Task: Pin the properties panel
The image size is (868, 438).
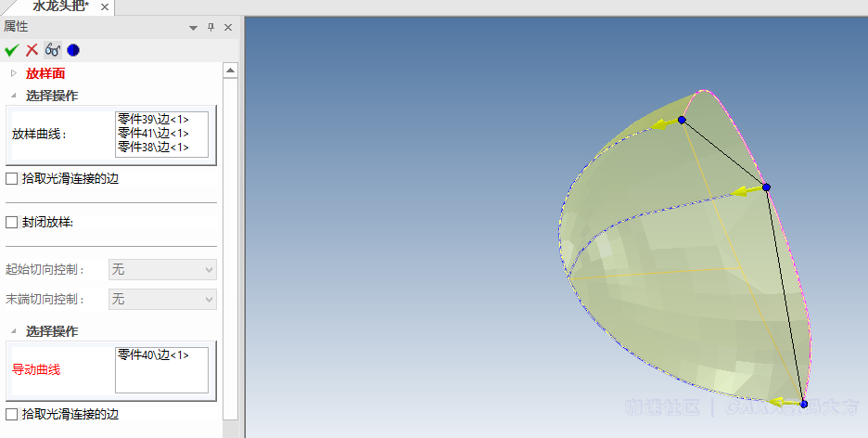Action: coord(211,27)
